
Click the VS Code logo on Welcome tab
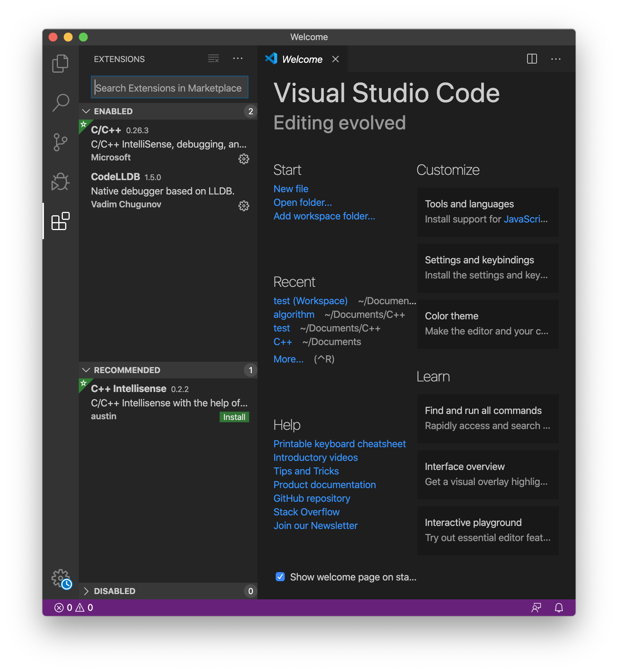coord(271,59)
